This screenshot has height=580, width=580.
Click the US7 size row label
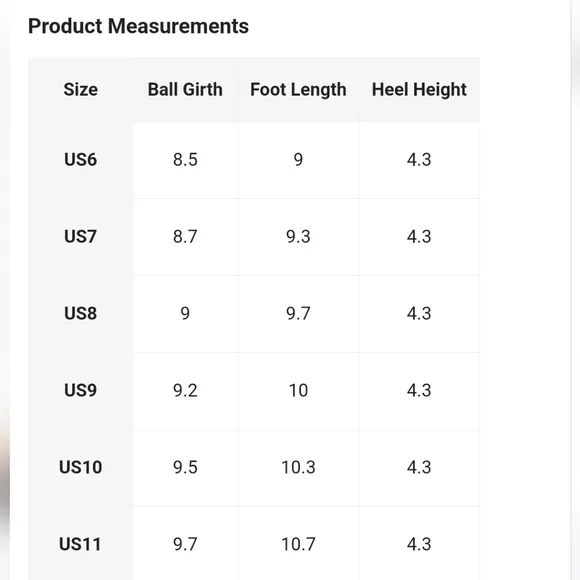[x=81, y=237]
